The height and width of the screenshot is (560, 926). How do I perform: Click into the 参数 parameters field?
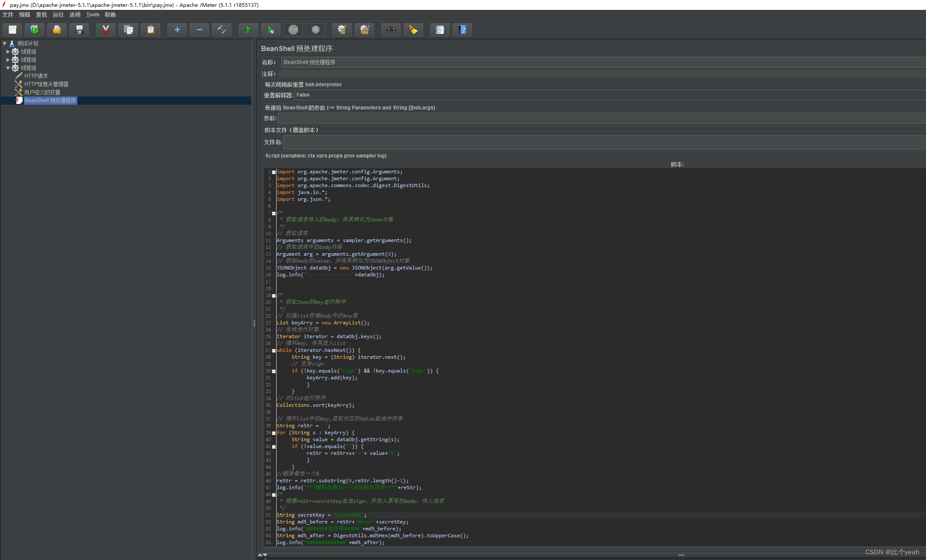pos(602,118)
